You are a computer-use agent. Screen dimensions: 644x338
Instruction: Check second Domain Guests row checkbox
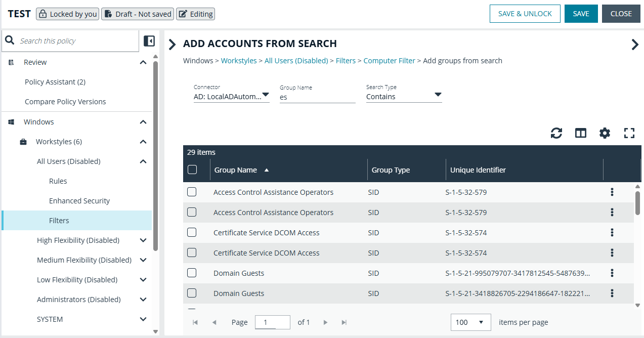(x=192, y=293)
